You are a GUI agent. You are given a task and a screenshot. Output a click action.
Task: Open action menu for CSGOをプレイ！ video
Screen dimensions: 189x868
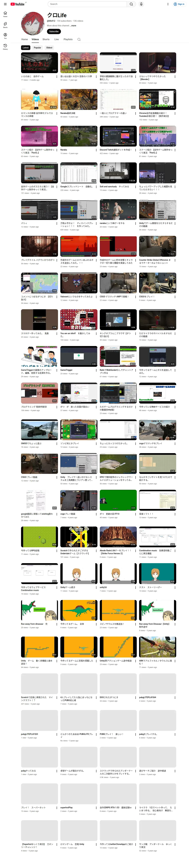click(175, 297)
